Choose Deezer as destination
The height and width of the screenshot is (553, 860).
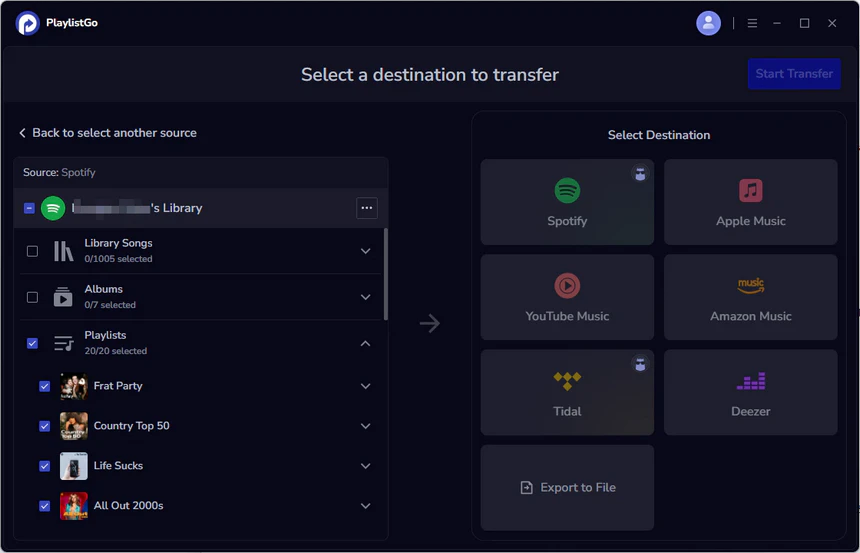[750, 392]
